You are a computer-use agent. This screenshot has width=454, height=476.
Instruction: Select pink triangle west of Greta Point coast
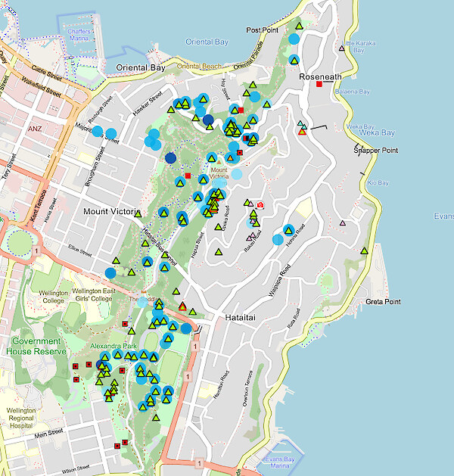pyautogui.click(x=343, y=222)
